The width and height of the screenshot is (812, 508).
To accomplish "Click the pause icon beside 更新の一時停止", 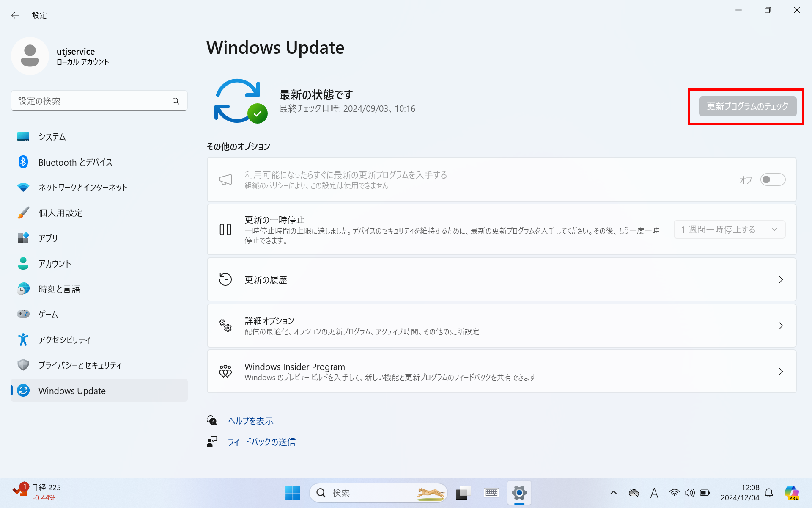I will pos(225,229).
